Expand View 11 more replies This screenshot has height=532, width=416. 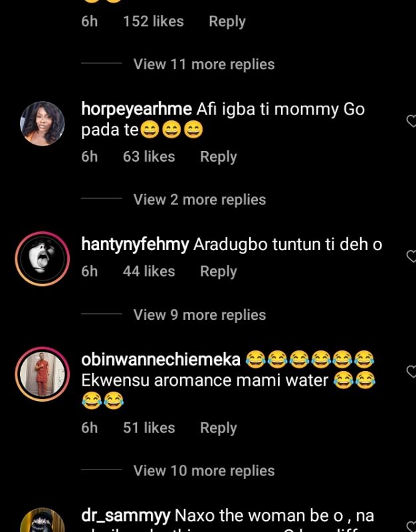tap(203, 65)
